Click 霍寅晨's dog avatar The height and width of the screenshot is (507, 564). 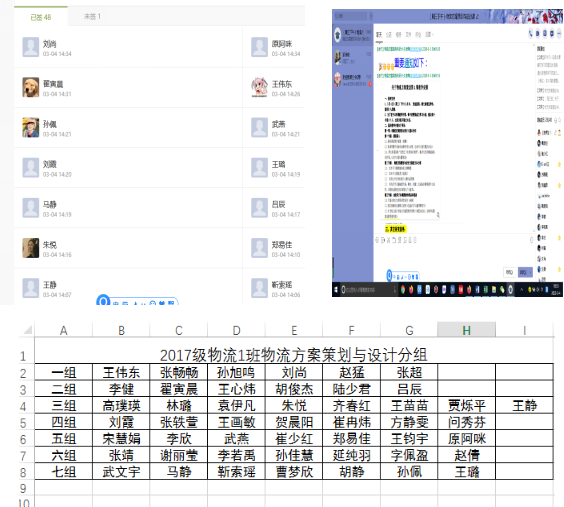coord(31,87)
